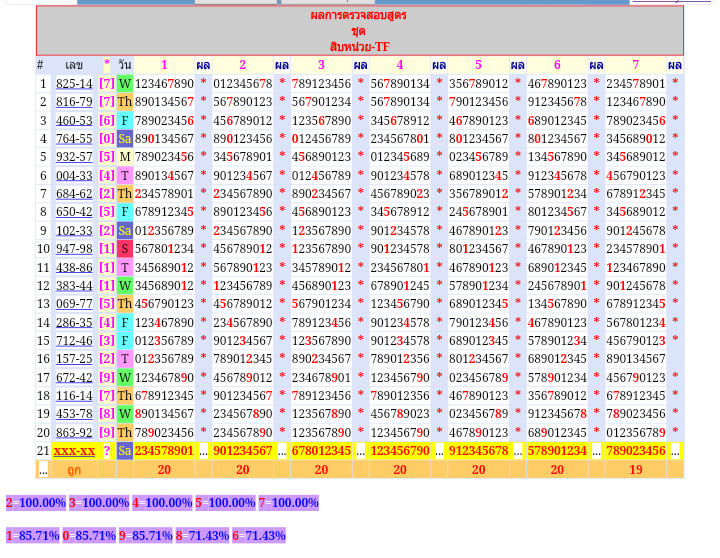
Task: Click the สิบหน่วย-TF title text
Action: click(x=360, y=47)
